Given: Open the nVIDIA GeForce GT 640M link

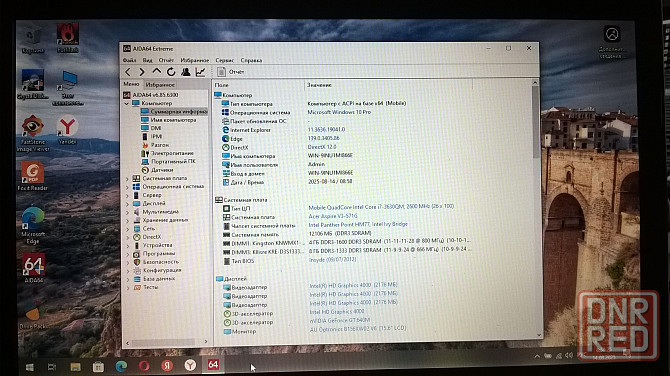Looking at the screenshot, I should click(340, 320).
